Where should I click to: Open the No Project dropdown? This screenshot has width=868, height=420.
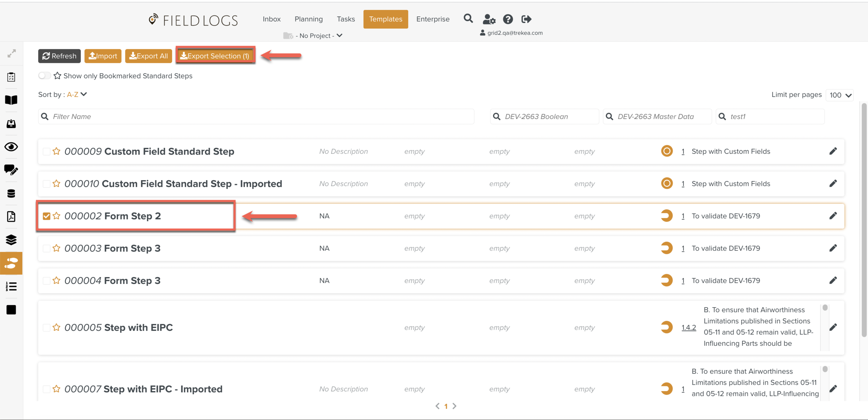pos(313,35)
